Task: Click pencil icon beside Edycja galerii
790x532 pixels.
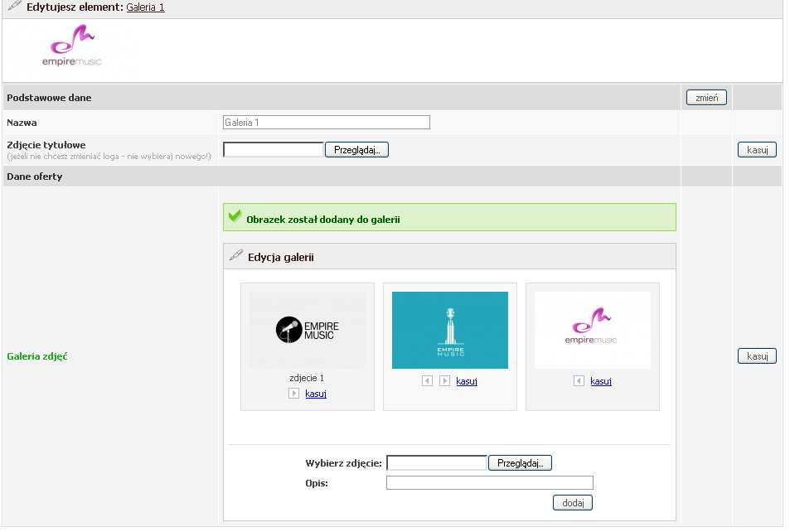Action: (235, 255)
